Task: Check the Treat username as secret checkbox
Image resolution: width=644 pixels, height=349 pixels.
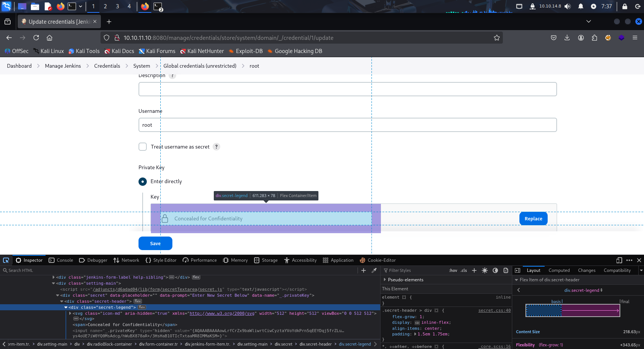Action: [143, 147]
